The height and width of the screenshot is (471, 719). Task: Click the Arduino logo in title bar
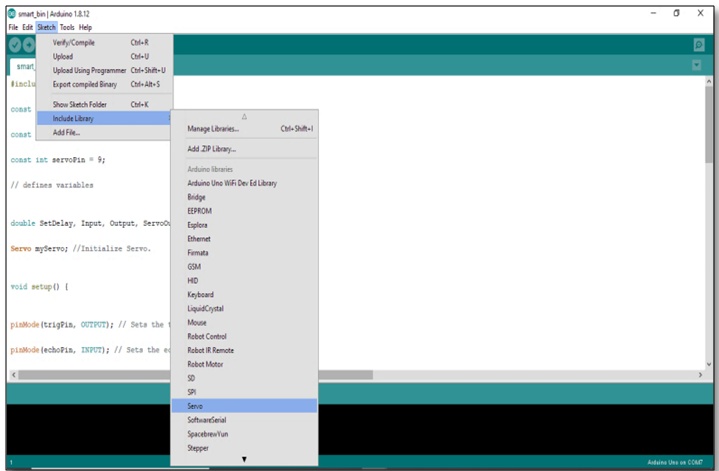click(11, 14)
